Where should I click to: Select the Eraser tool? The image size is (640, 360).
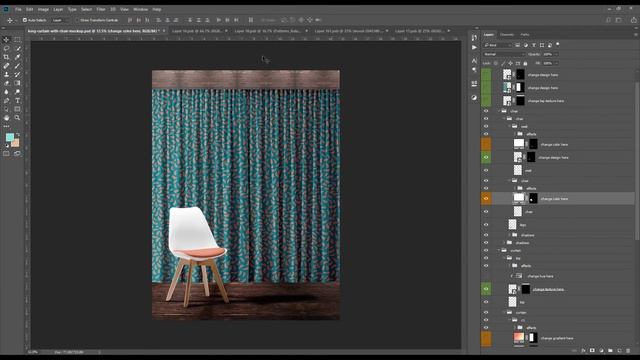click(x=6, y=83)
